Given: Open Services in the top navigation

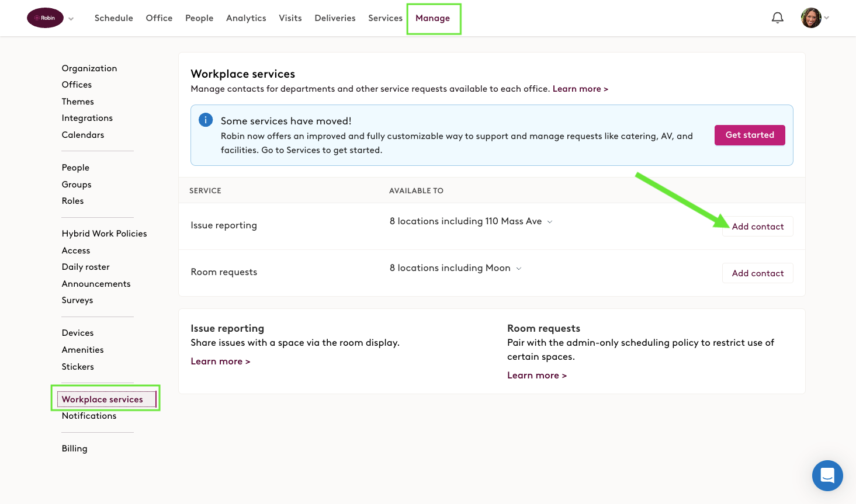Looking at the screenshot, I should click(x=385, y=18).
